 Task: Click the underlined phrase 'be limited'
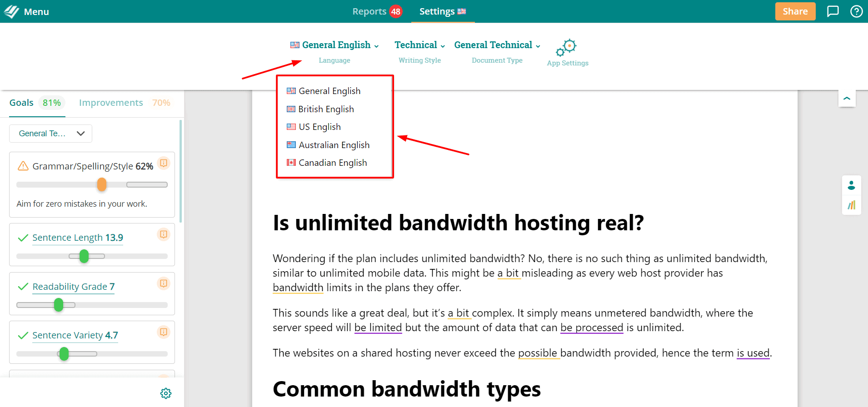378,328
